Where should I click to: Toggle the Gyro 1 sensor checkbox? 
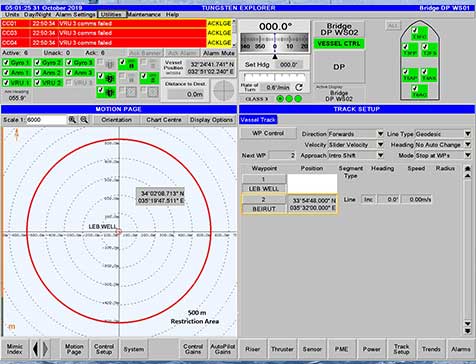point(6,63)
